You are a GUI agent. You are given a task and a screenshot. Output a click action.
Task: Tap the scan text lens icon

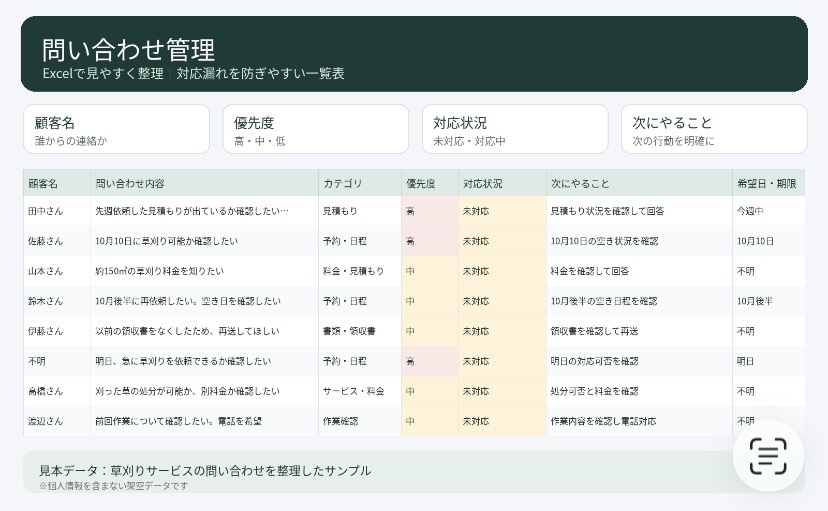click(x=768, y=456)
